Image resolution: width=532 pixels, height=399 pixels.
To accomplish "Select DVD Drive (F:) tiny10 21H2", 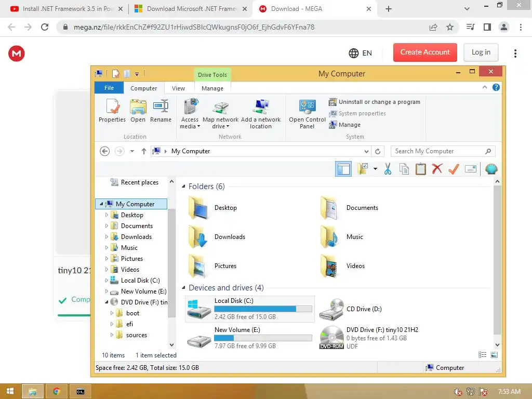I will pyautogui.click(x=369, y=338).
